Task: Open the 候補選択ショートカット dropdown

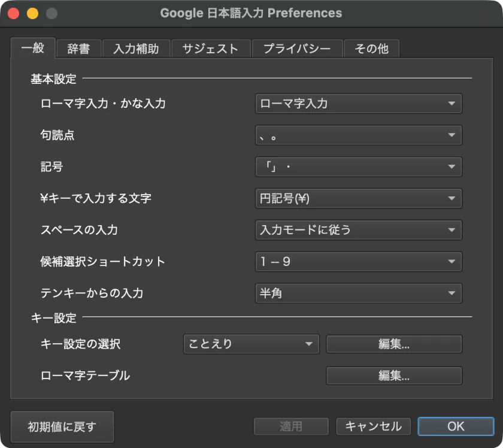Action: click(x=358, y=262)
